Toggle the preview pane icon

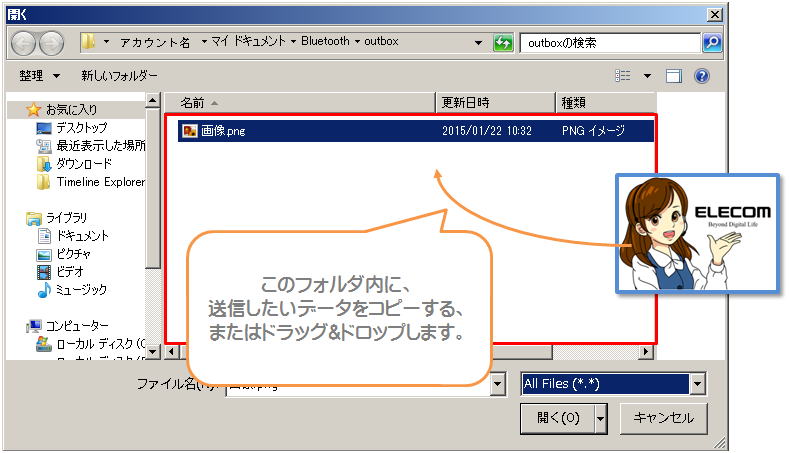click(x=674, y=76)
